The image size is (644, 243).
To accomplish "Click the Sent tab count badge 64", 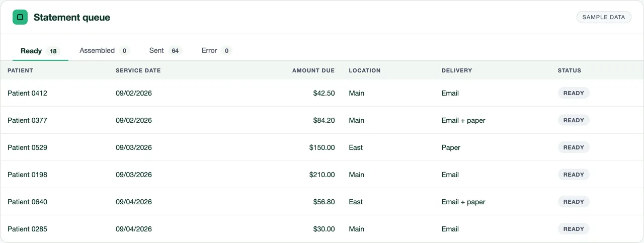I will 175,51.
